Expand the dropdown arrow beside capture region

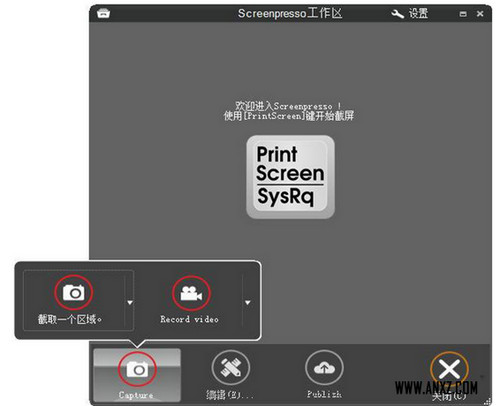tap(130, 302)
